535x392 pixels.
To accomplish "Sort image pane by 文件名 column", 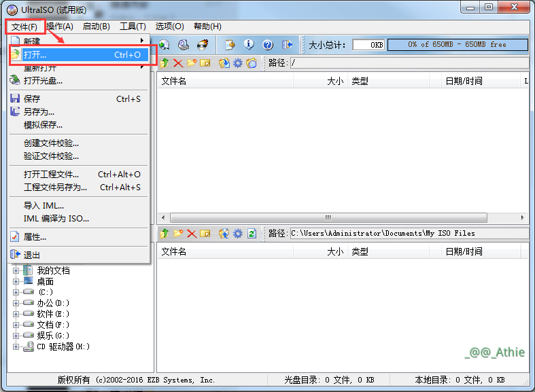I will tap(225, 81).
